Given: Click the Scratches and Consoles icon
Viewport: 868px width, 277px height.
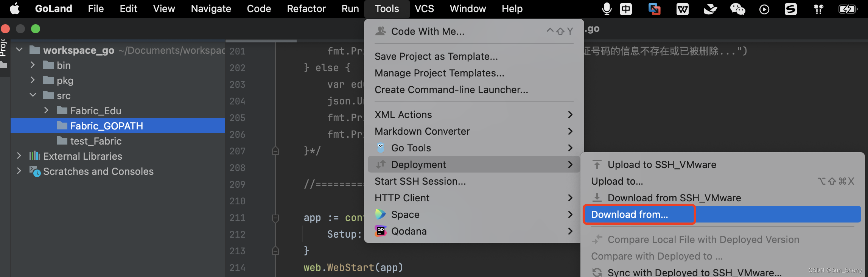Looking at the screenshot, I should point(35,171).
